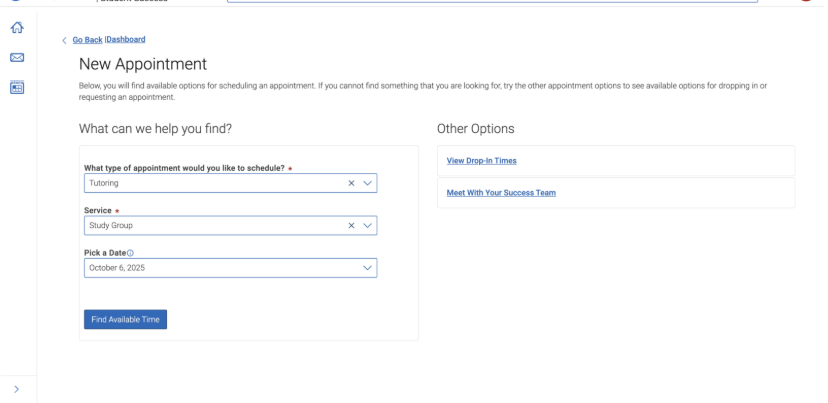
Task: Click the Go Back link
Action: click(87, 40)
